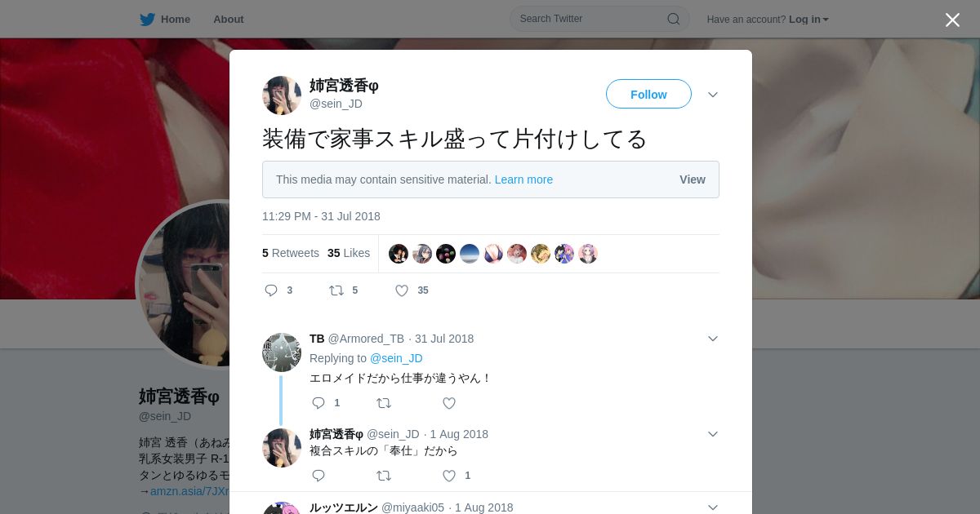The width and height of the screenshot is (980, 514).
Task: Open the Log in dropdown
Action: coord(808,19)
